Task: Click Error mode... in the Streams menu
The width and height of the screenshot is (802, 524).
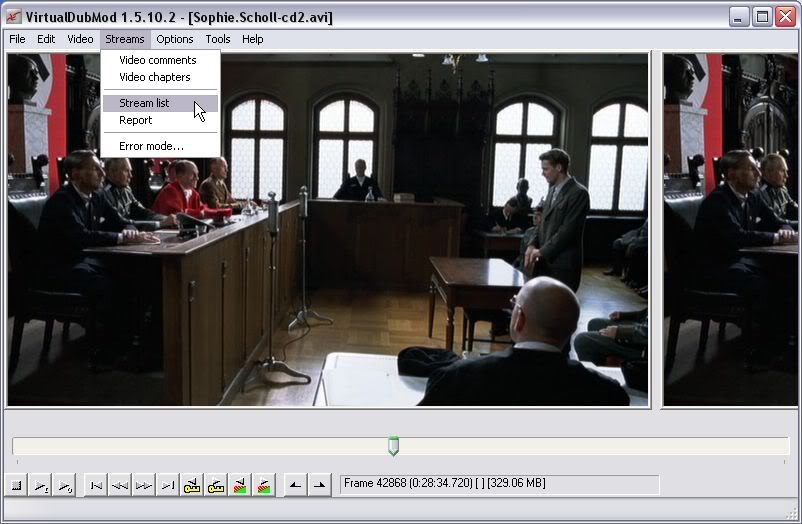Action: click(151, 146)
